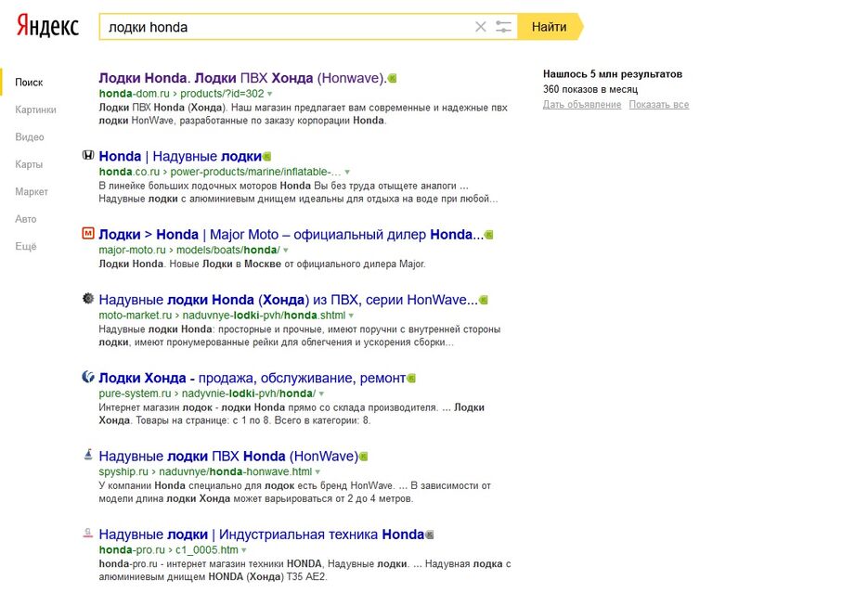Expand dropdown arrow next to honda.co.ru URL

coord(347,172)
